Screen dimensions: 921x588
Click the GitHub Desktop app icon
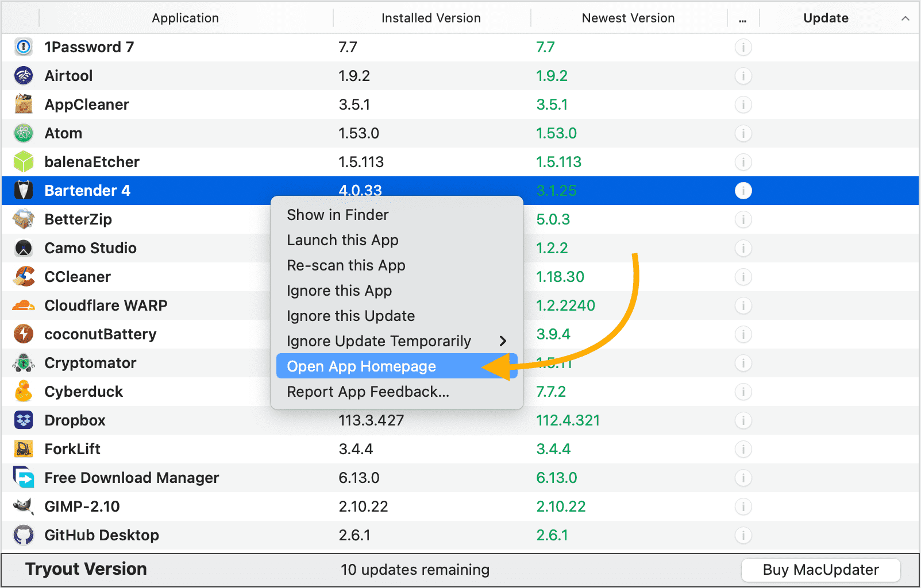24,535
